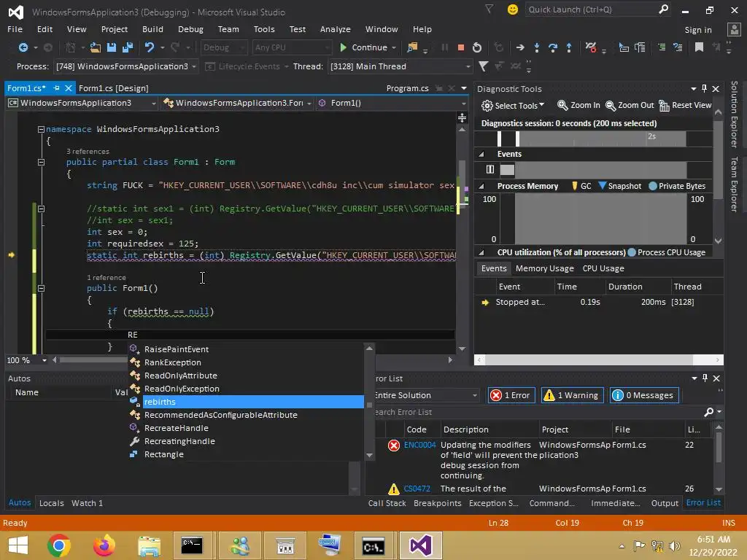Click the Step Over arrow icon
The image size is (747, 560).
point(553,47)
